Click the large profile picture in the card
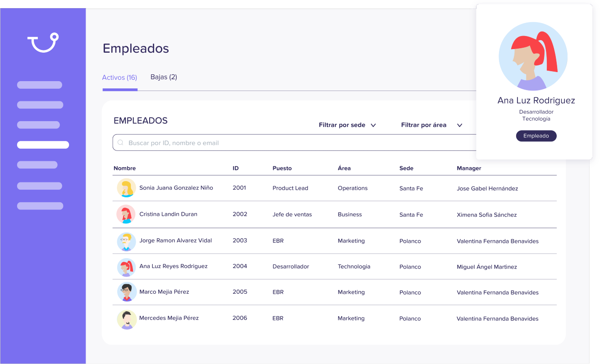 (x=533, y=57)
